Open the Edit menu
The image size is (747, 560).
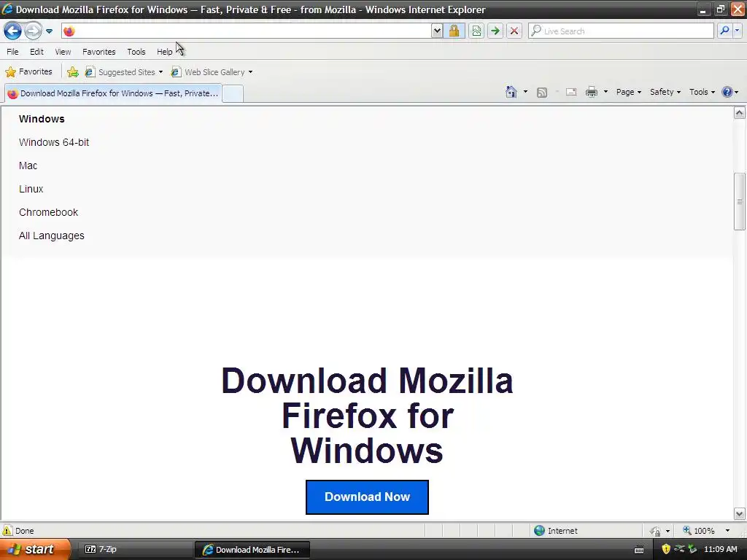coord(36,52)
